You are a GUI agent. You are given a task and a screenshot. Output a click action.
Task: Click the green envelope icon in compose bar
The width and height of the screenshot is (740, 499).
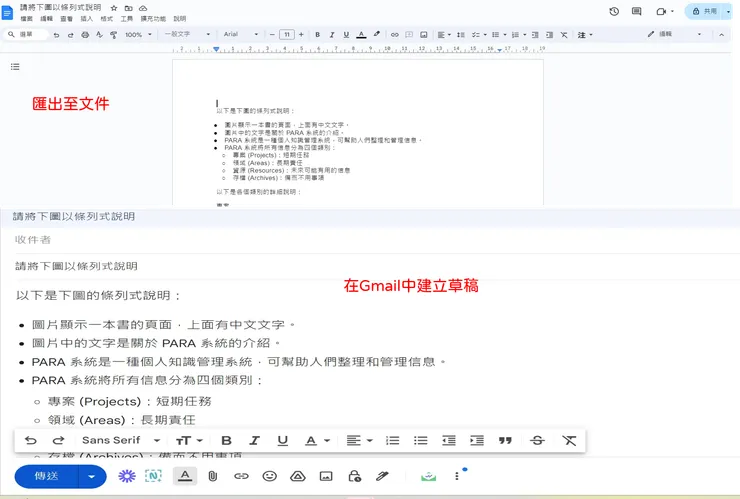click(x=429, y=477)
